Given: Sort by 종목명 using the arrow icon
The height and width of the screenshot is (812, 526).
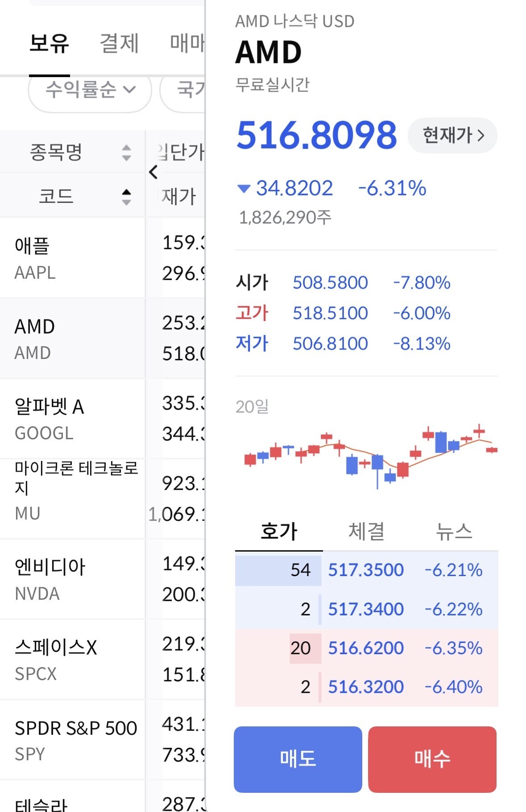Looking at the screenshot, I should click(x=126, y=153).
